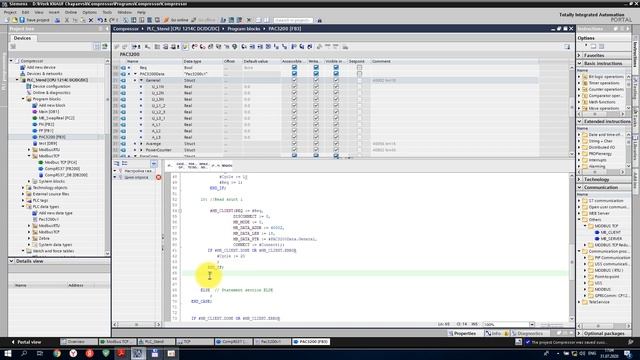The width and height of the screenshot is (640, 360).
Task: Click the Open project toolbar icon
Action: [x=14, y=20]
